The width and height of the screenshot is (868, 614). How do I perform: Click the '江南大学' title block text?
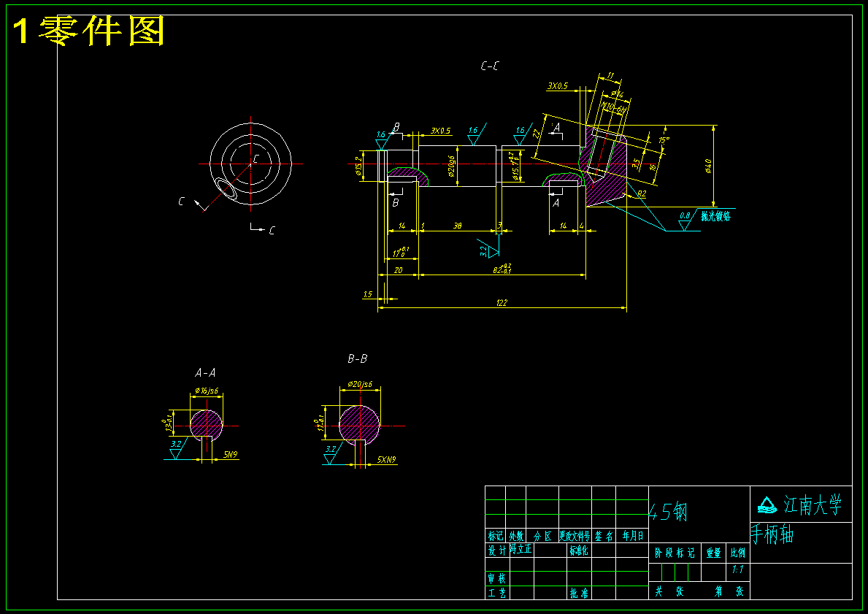[x=813, y=505]
